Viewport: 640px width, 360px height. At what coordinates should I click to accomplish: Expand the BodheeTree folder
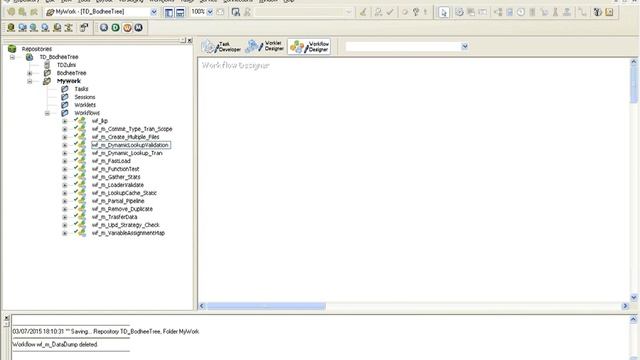30,73
